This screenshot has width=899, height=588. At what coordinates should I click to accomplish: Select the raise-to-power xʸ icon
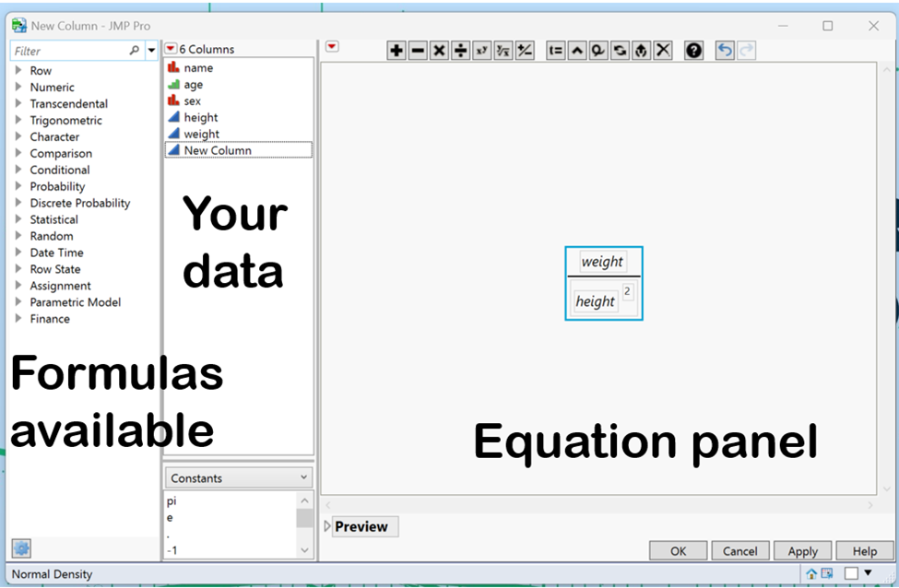(482, 50)
